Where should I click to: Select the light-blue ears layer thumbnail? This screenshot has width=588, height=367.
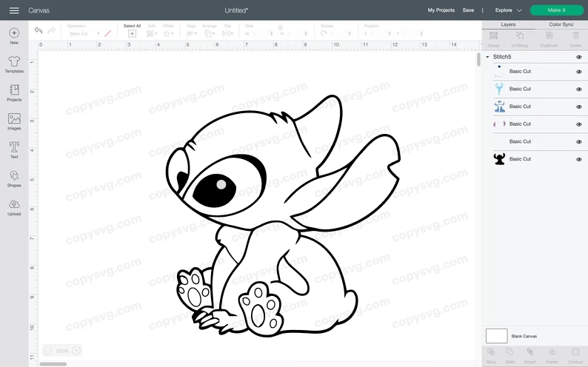(x=499, y=89)
